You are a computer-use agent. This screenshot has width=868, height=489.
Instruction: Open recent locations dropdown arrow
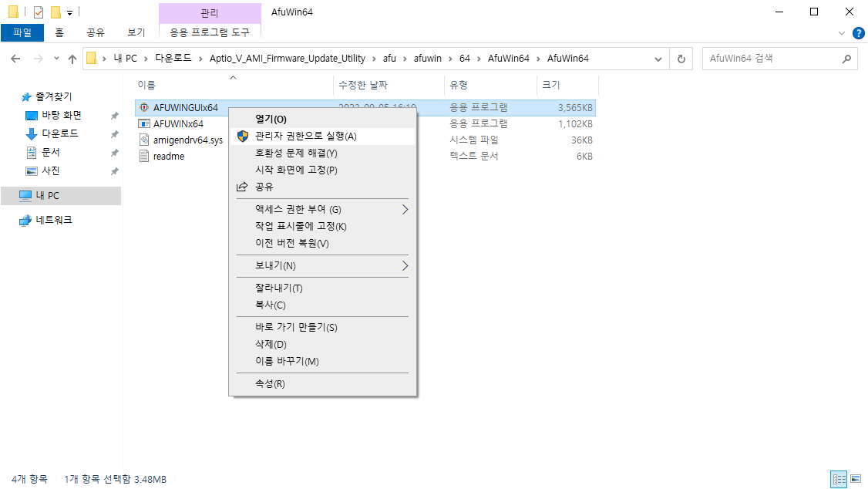[56, 59]
